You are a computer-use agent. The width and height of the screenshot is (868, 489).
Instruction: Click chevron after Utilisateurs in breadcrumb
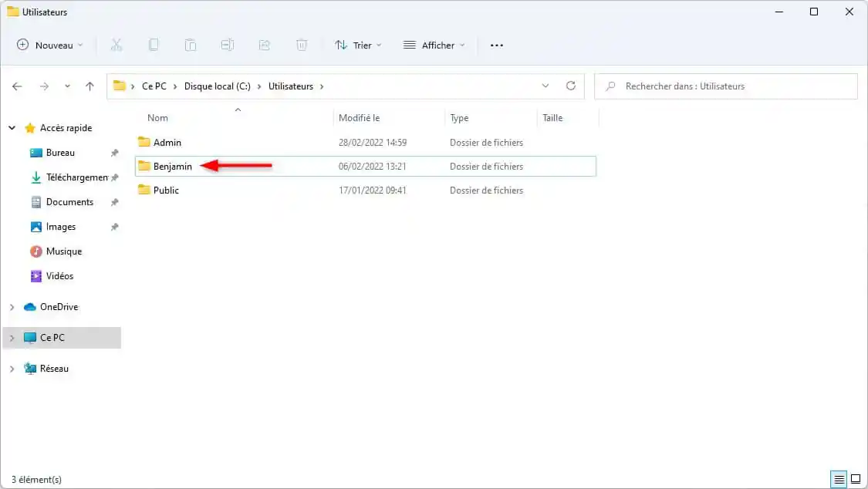pyautogui.click(x=322, y=86)
